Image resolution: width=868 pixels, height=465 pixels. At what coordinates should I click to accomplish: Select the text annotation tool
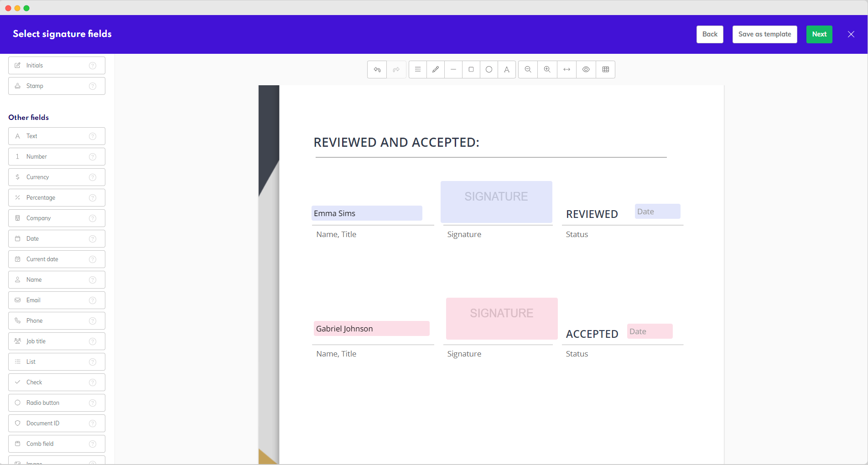click(x=507, y=70)
